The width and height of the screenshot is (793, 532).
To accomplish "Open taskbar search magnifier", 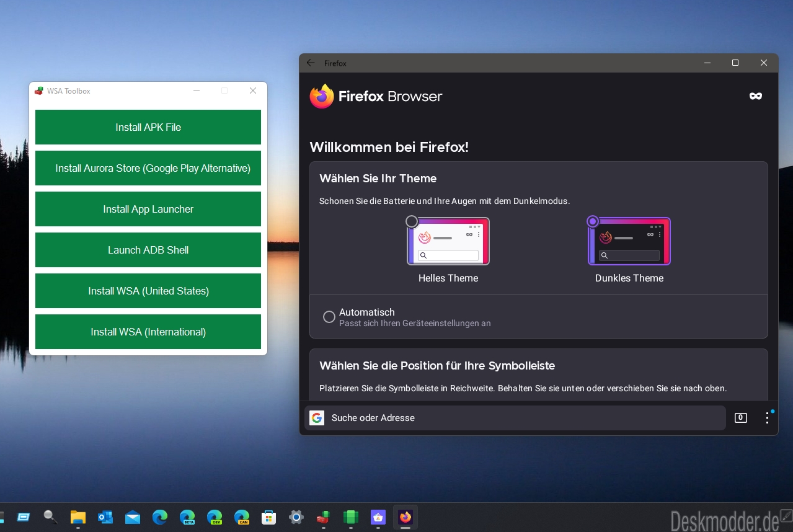I will pos(50,516).
